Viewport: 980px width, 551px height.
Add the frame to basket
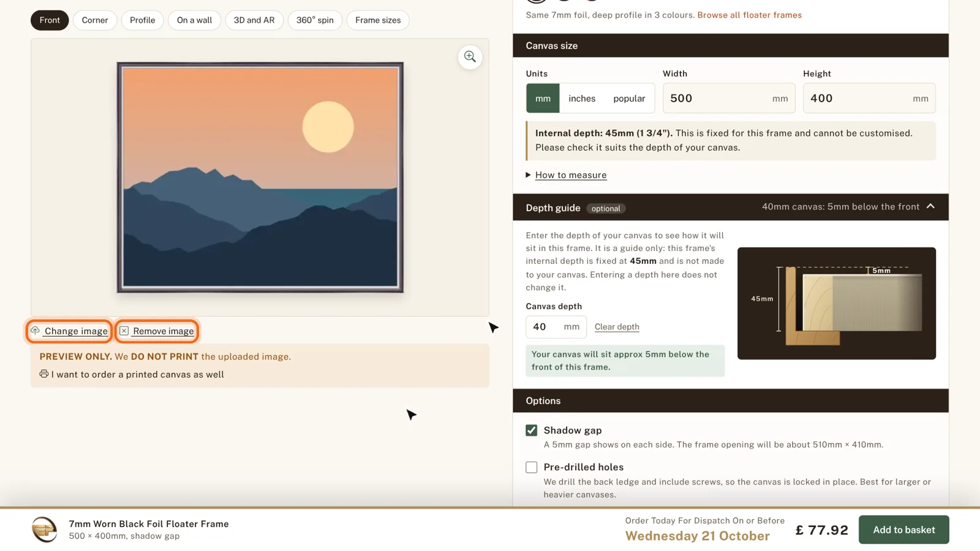point(903,530)
